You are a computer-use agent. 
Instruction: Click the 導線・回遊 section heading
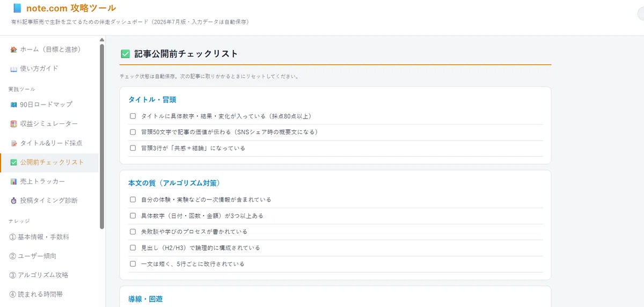[x=145, y=299]
